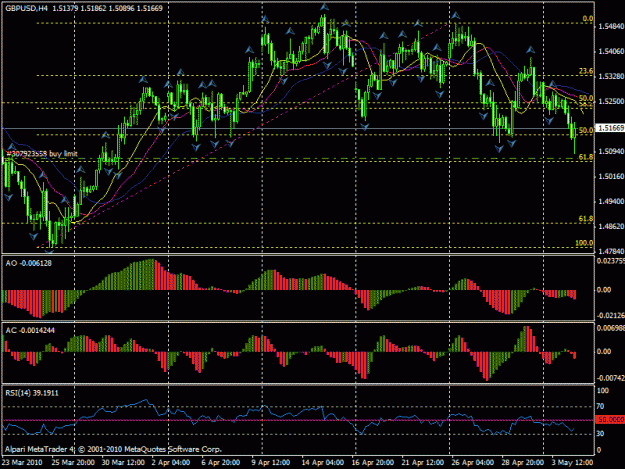
Task: Click the 14 Apr 04:00 date label
Action: tap(323, 462)
